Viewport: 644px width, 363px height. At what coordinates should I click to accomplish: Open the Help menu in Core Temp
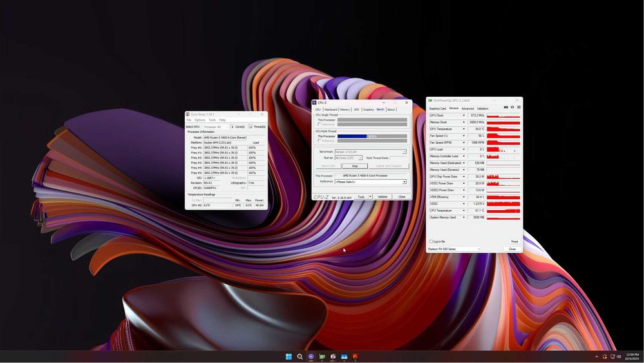click(222, 120)
